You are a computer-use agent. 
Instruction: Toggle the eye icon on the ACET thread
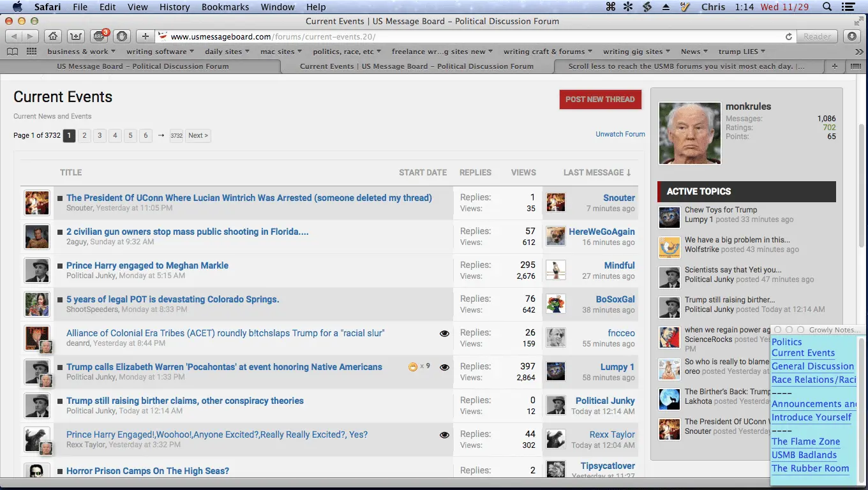pyautogui.click(x=444, y=333)
